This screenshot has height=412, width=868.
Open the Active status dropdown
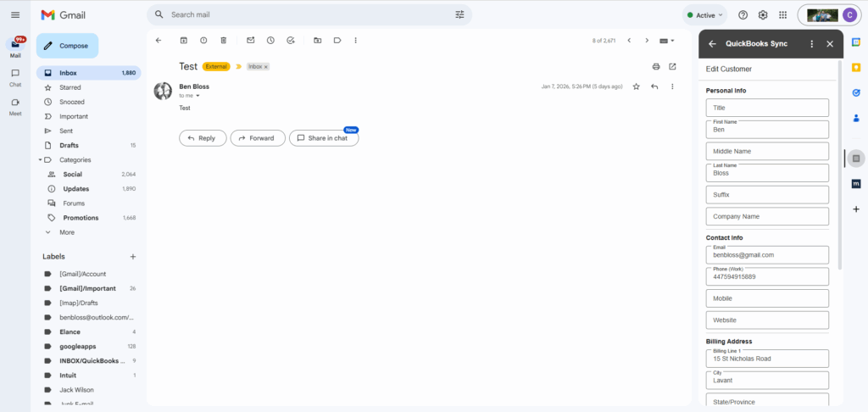(x=704, y=15)
